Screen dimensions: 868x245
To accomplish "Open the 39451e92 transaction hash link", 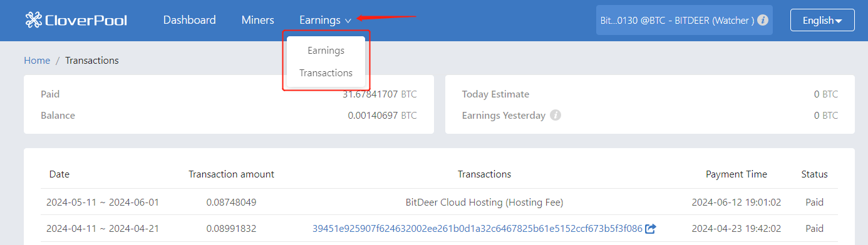I will (477, 229).
